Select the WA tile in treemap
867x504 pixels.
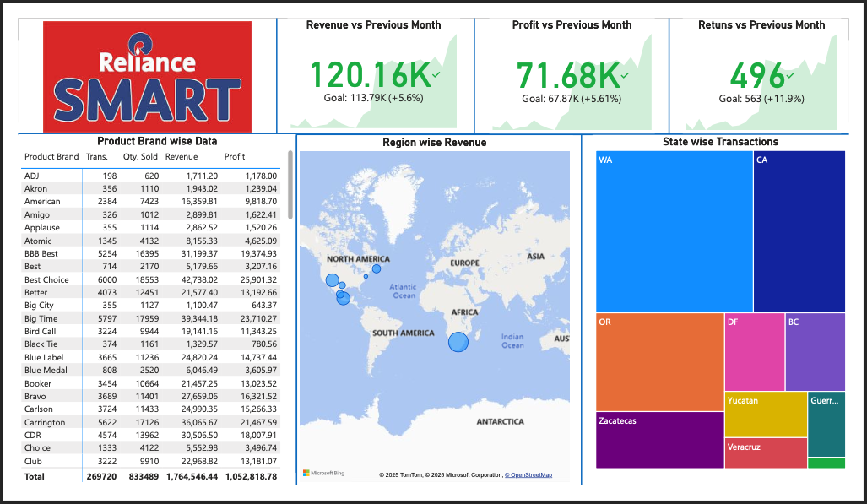point(674,231)
